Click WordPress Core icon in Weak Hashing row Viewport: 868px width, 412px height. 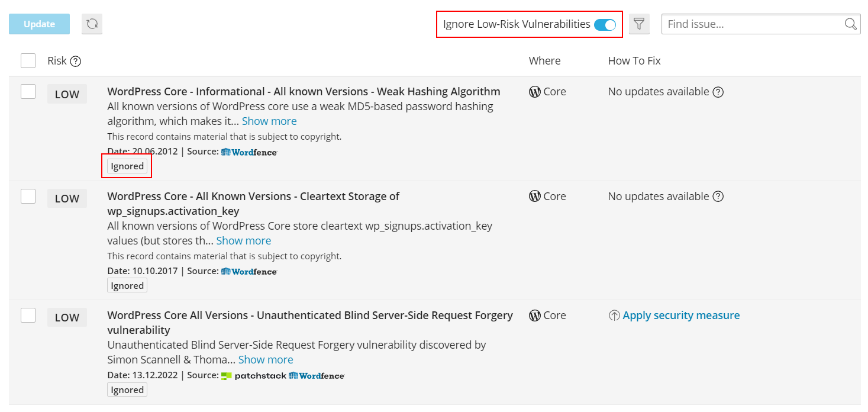[535, 92]
